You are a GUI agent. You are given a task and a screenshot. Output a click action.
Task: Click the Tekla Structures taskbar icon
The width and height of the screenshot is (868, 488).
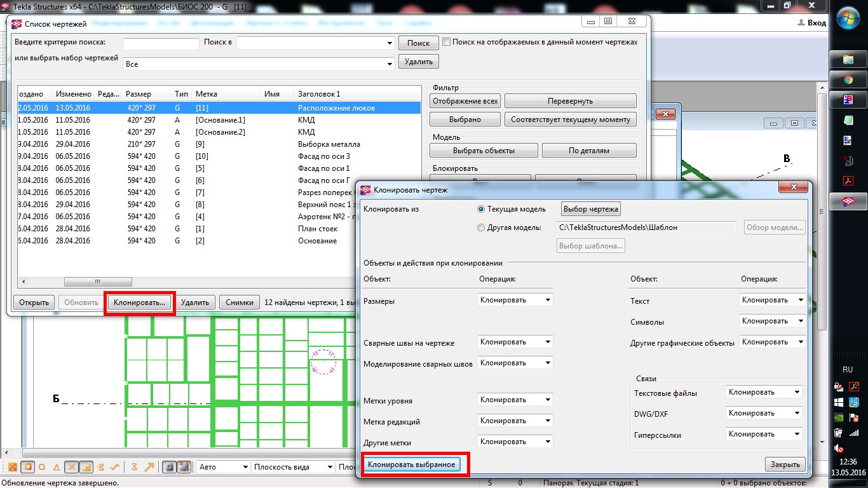[x=848, y=201]
